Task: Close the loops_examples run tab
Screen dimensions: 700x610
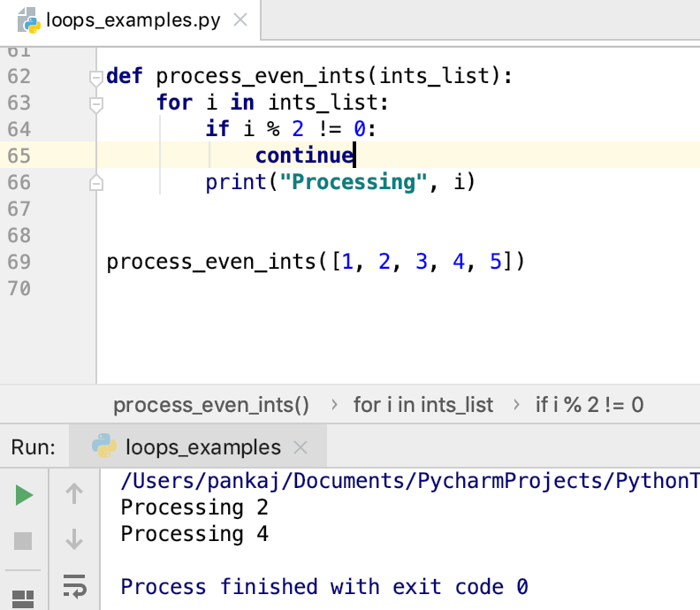Action: tap(301, 447)
